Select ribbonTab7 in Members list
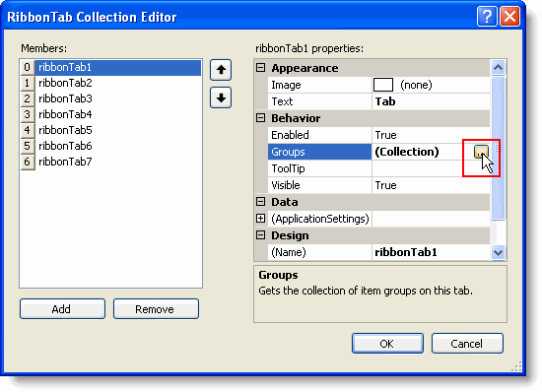This screenshot has height=392, width=542. tap(118, 162)
